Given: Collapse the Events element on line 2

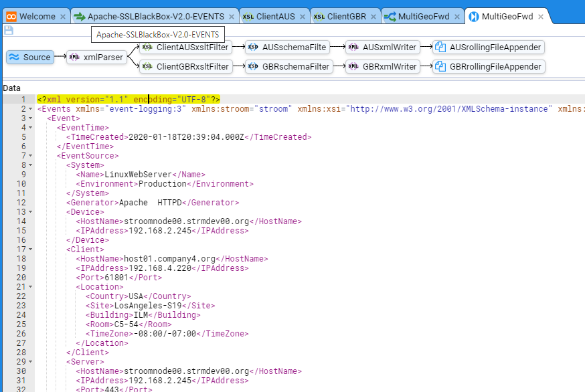Looking at the screenshot, I should click(x=31, y=109).
